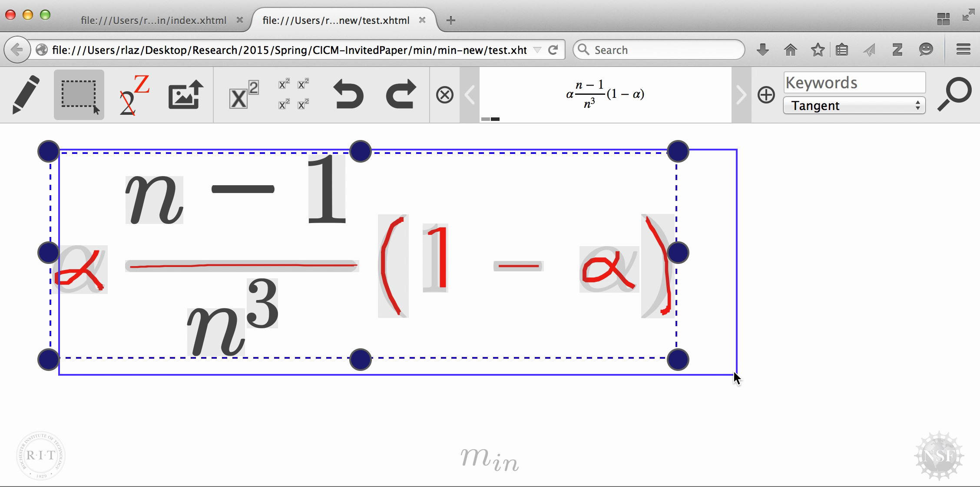Show next expression with right chevron
This screenshot has height=487, width=980.
coord(741,95)
